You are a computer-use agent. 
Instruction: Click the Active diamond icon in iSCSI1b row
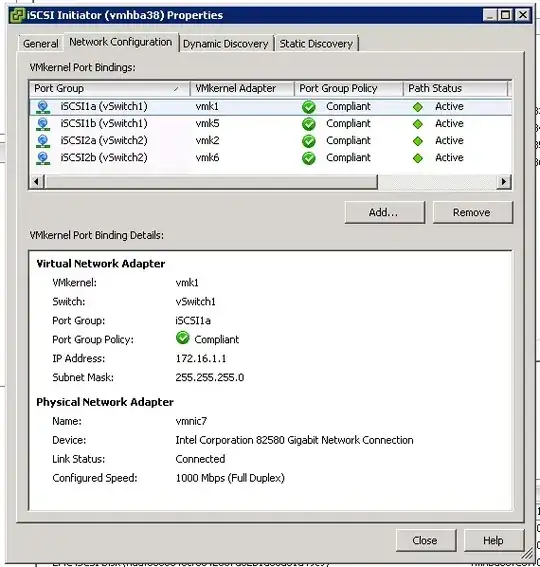coord(418,124)
